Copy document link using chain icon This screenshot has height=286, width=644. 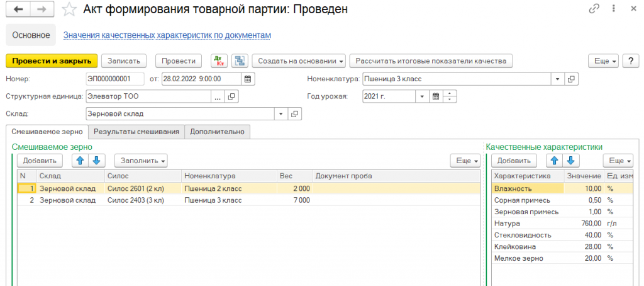tap(594, 9)
